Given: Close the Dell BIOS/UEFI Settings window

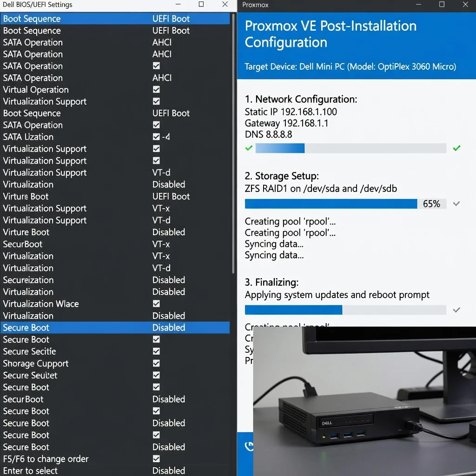Looking at the screenshot, I should tap(225, 4).
